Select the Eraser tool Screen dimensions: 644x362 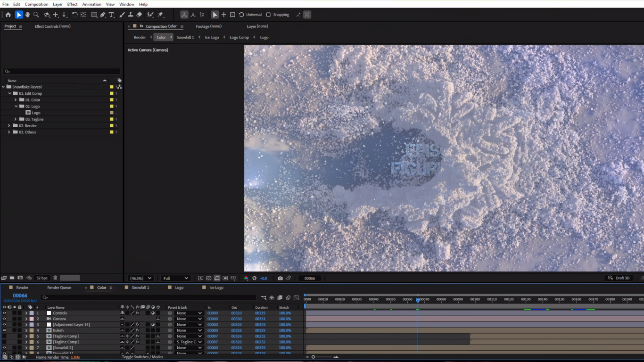[139, 15]
